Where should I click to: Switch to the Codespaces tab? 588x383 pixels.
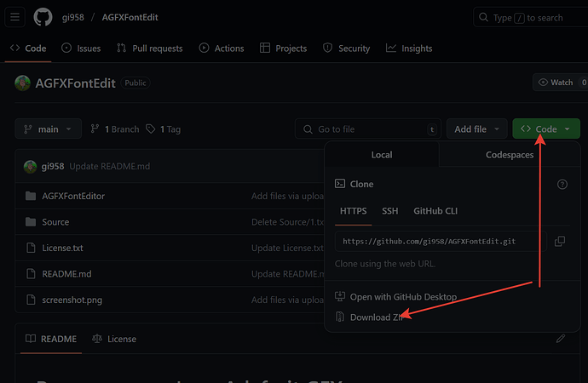point(510,155)
